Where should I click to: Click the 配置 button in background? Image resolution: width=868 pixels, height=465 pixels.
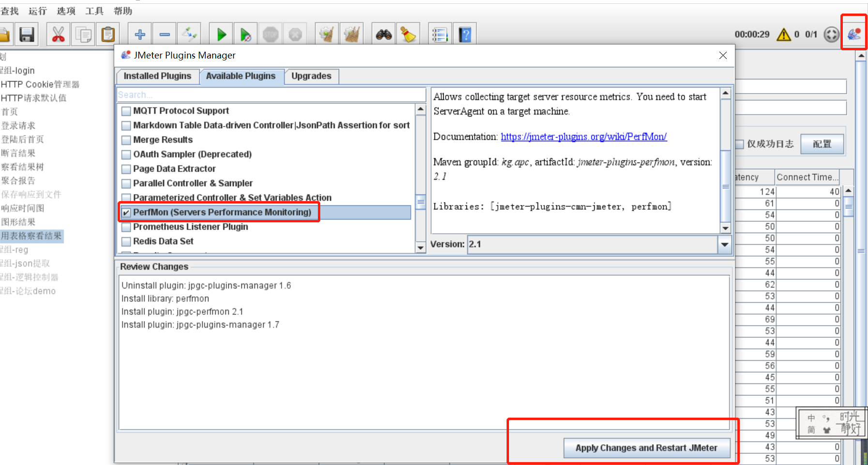coord(822,144)
